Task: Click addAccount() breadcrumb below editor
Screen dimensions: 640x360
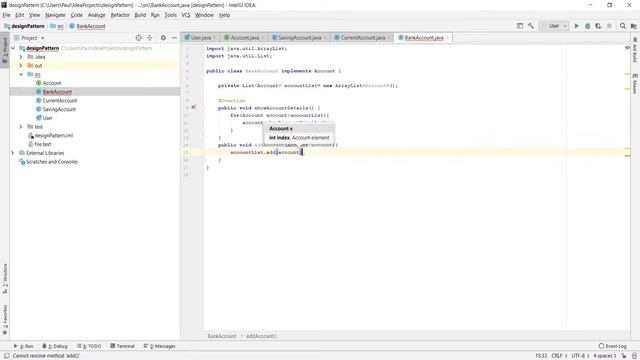Action: (x=261, y=336)
